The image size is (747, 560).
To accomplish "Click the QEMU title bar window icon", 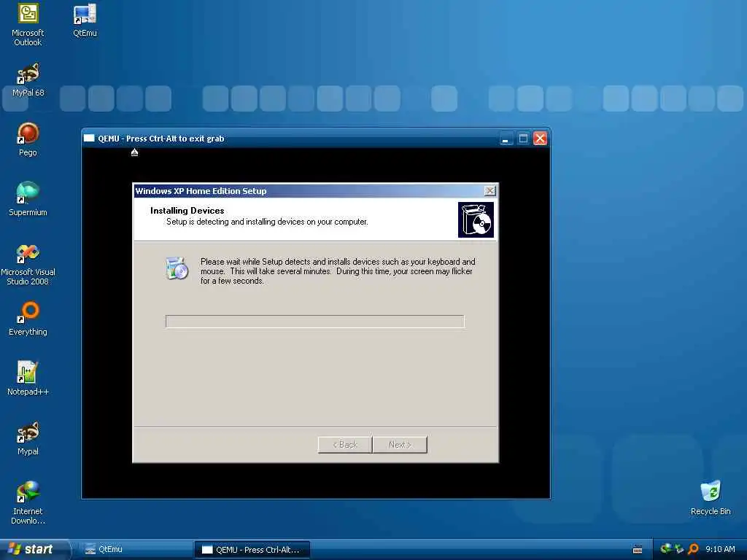I will 89,138.
